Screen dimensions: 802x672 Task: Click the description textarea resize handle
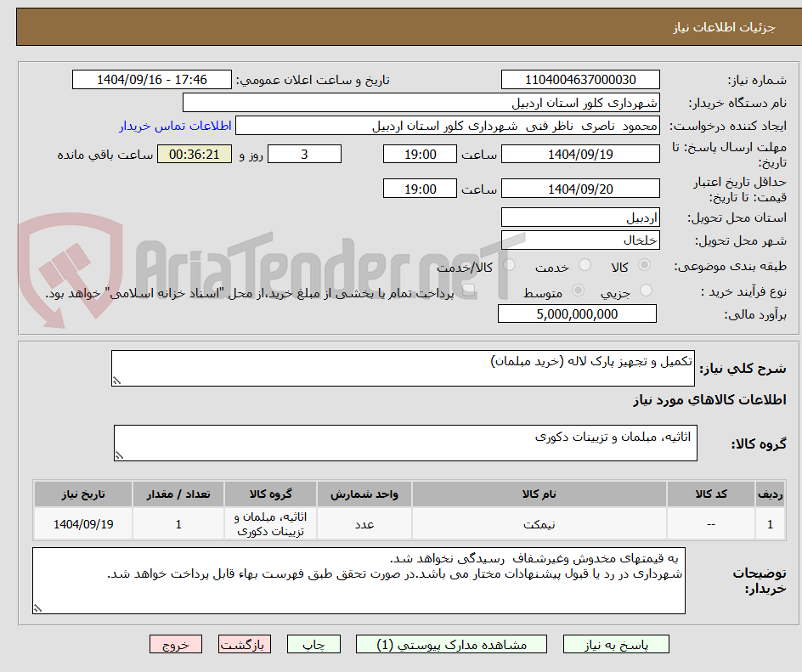tap(116, 381)
